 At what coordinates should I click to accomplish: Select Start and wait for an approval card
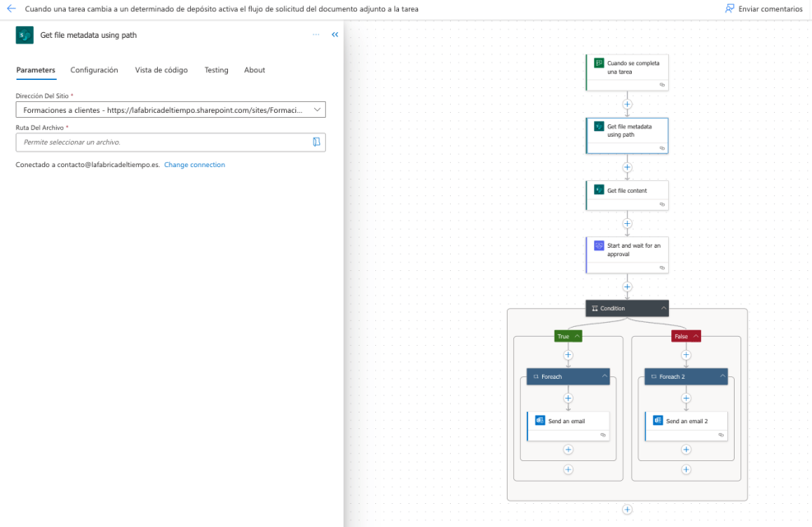[627, 255]
